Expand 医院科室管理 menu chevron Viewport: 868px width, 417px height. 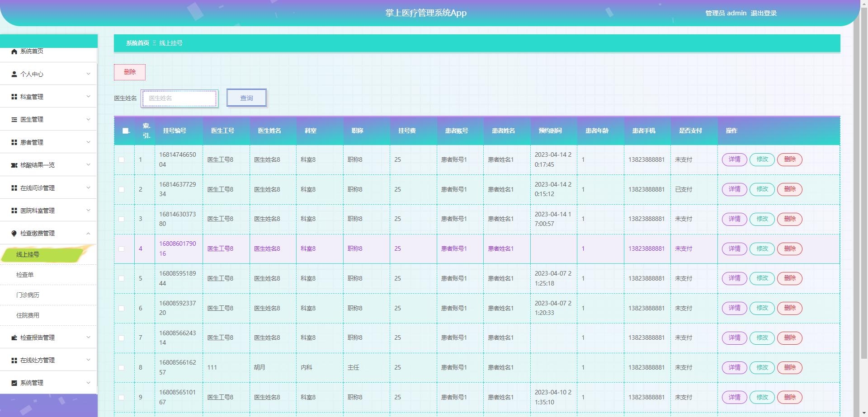[88, 210]
